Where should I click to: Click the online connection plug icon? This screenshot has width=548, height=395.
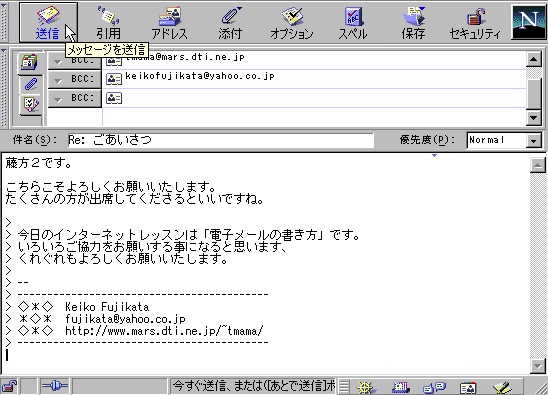(x=55, y=386)
